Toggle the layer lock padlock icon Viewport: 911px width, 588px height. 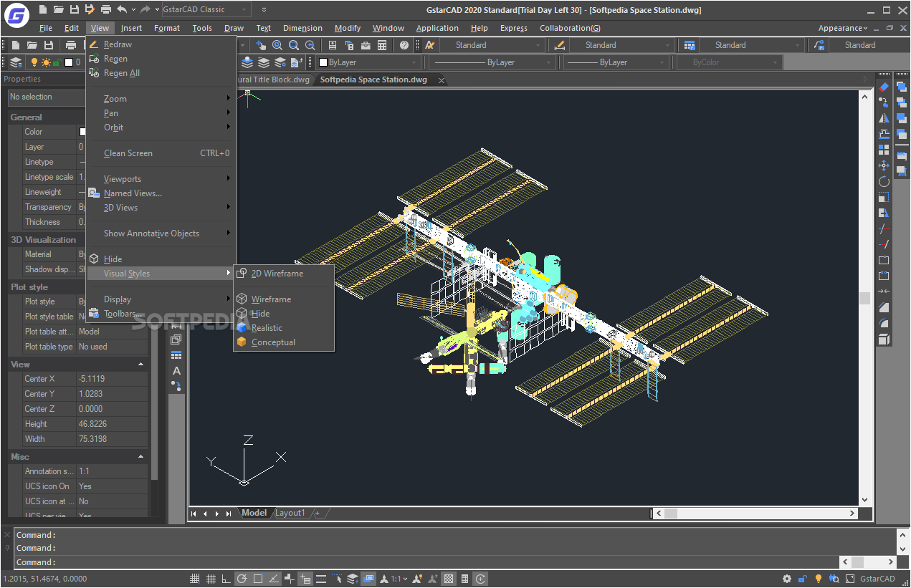(x=57, y=63)
